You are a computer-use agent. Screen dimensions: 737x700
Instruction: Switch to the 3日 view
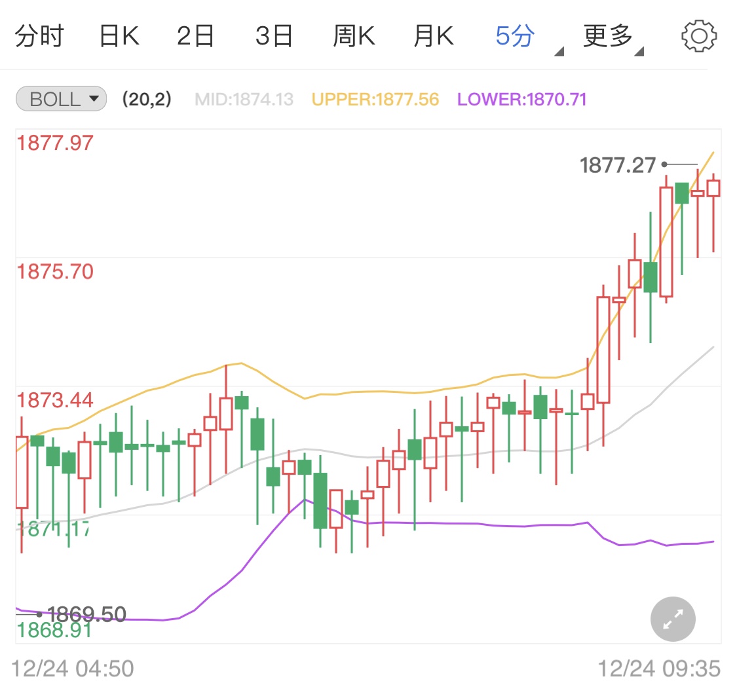pyautogui.click(x=274, y=36)
